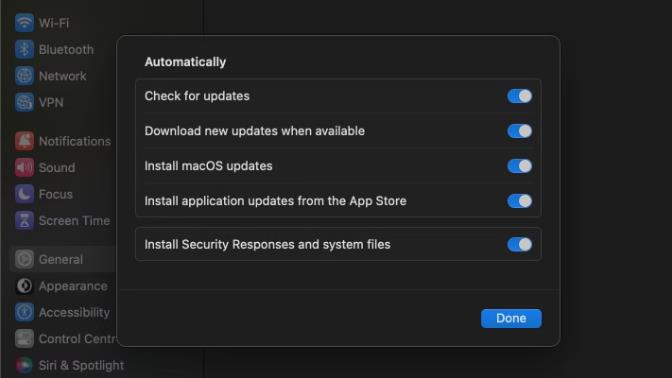Click 'Install application updates from the App Store' text

click(275, 201)
